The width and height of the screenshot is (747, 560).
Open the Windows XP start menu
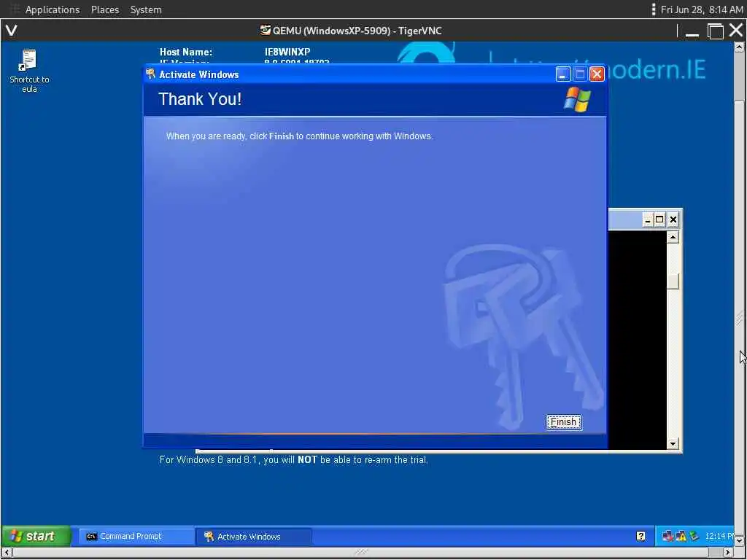coord(36,536)
